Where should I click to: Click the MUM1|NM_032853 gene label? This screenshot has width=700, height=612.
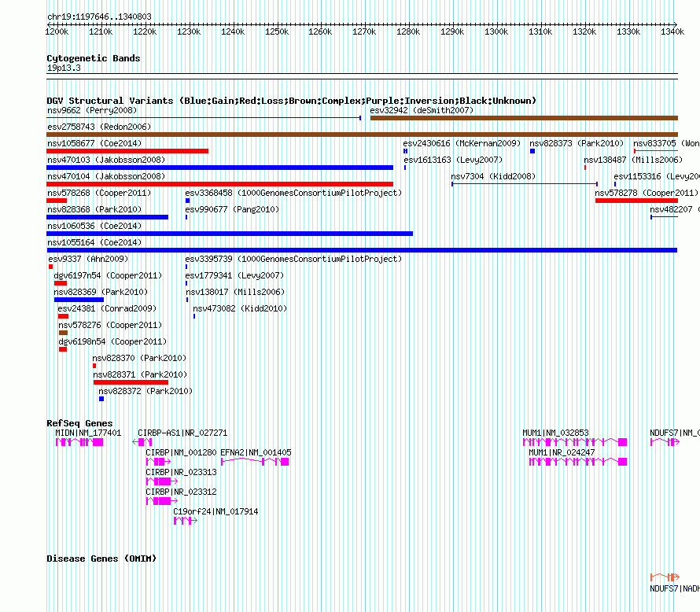[x=556, y=433]
